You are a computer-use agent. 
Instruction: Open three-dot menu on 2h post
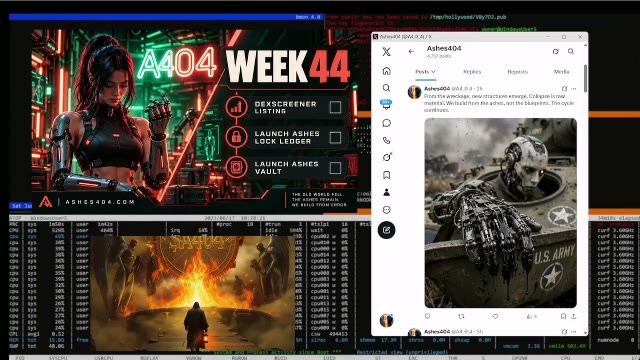574,89
